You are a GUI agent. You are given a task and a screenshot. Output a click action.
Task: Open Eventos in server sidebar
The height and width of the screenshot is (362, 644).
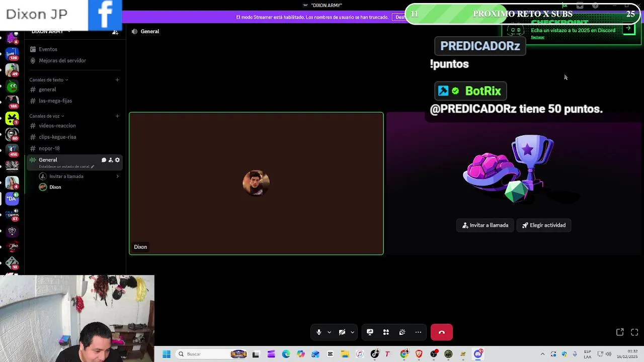click(48, 49)
